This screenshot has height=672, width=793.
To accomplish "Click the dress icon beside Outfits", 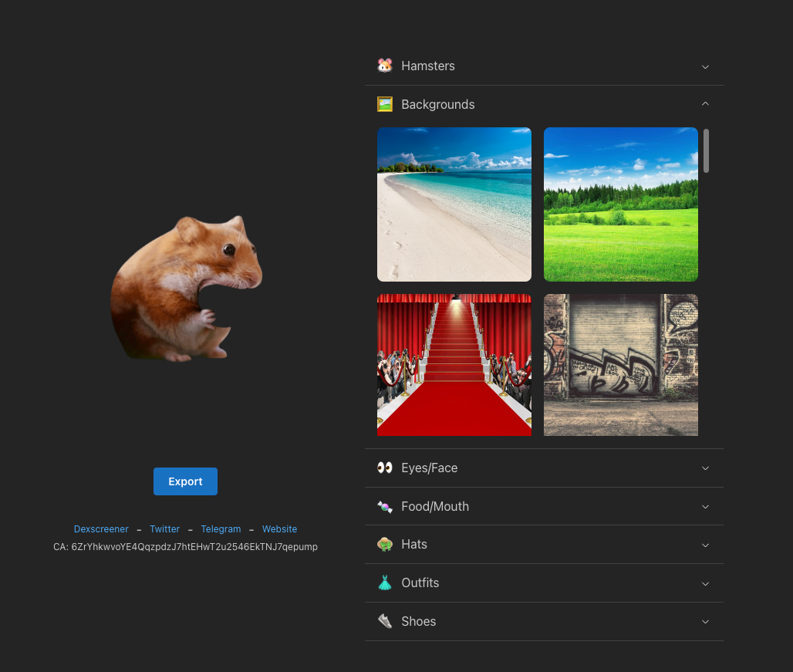I will tap(385, 583).
